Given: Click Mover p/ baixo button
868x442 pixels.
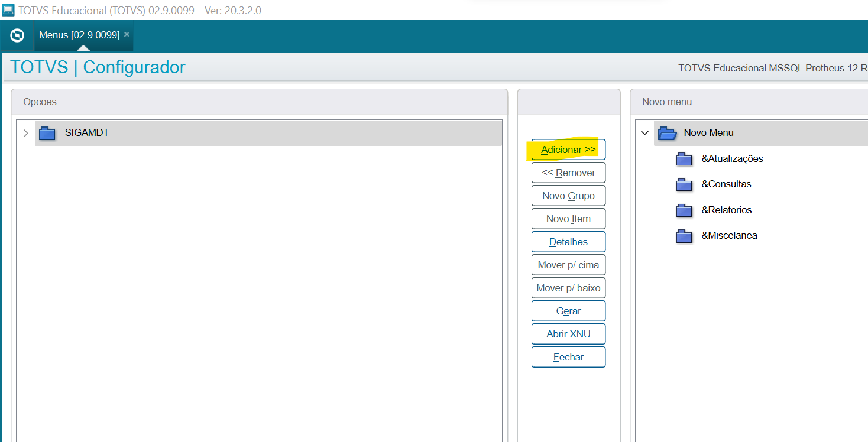Looking at the screenshot, I should (568, 288).
